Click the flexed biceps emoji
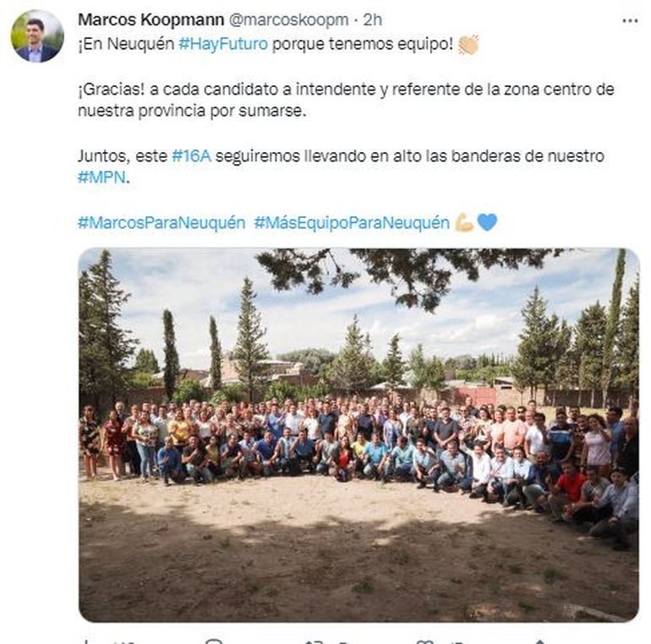Viewport: 651px width, 644px height. pos(464,222)
